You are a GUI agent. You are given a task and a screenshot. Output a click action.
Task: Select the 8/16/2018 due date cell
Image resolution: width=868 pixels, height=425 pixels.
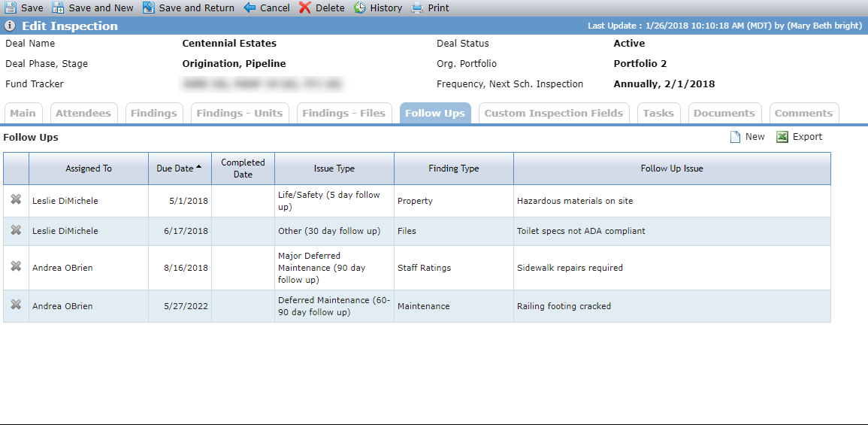pos(180,268)
